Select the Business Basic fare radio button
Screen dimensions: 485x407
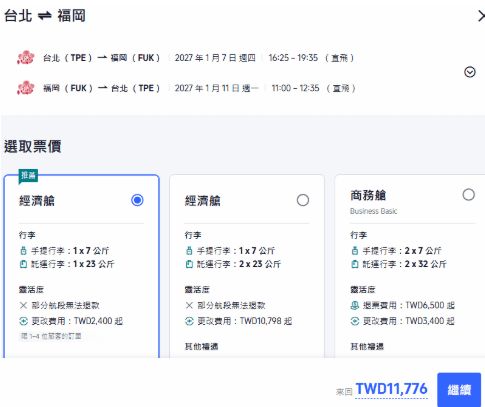(468, 195)
